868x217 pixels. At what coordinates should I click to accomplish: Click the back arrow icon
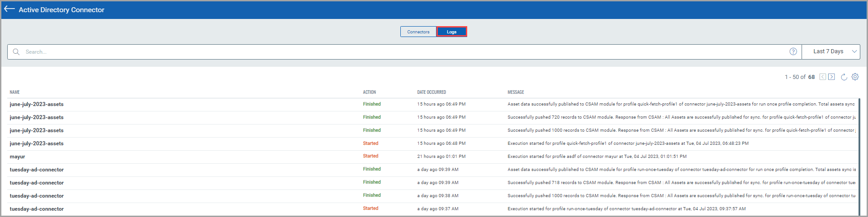click(x=9, y=9)
